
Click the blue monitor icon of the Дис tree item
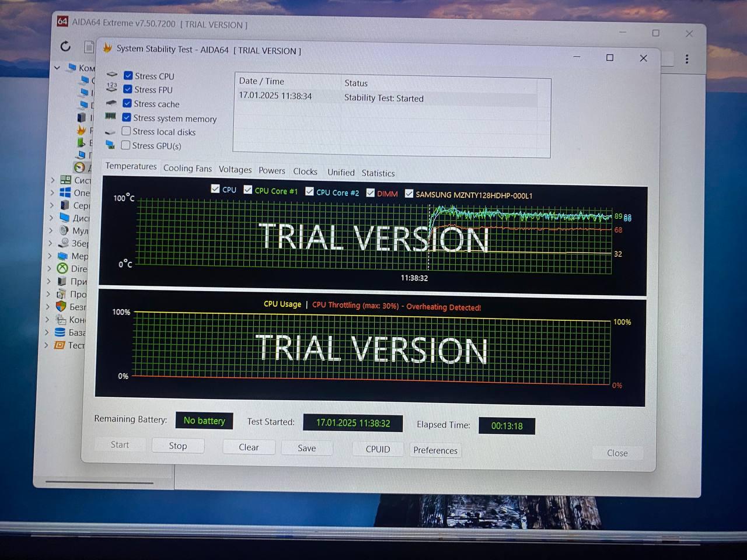[64, 218]
